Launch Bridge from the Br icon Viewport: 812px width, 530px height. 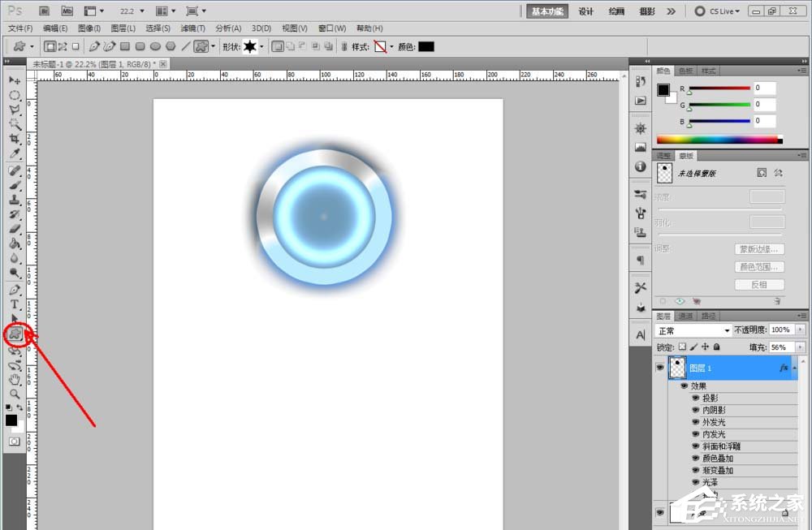point(45,11)
